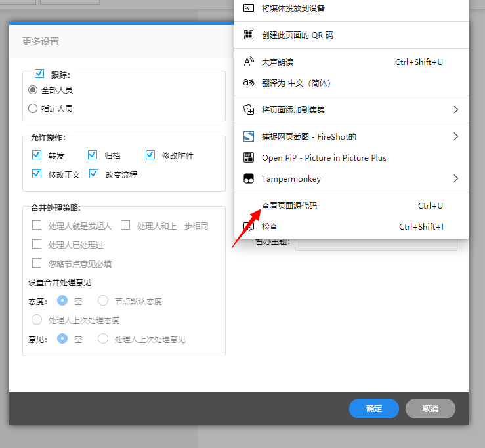The height and width of the screenshot is (448, 485).
Task: Click the Ctrl+Shift+U shortcut text
Action: click(419, 62)
